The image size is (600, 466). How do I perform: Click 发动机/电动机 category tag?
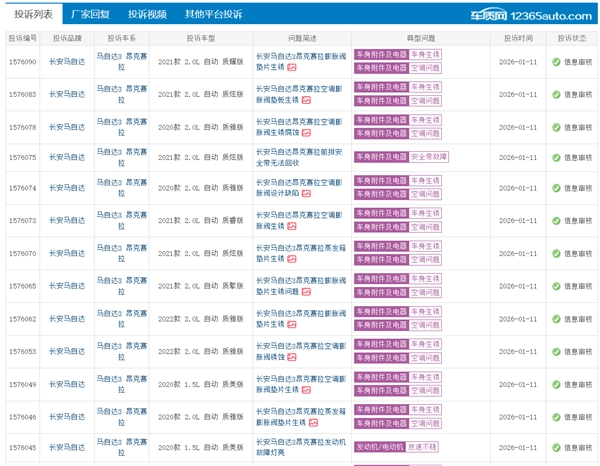pos(380,447)
